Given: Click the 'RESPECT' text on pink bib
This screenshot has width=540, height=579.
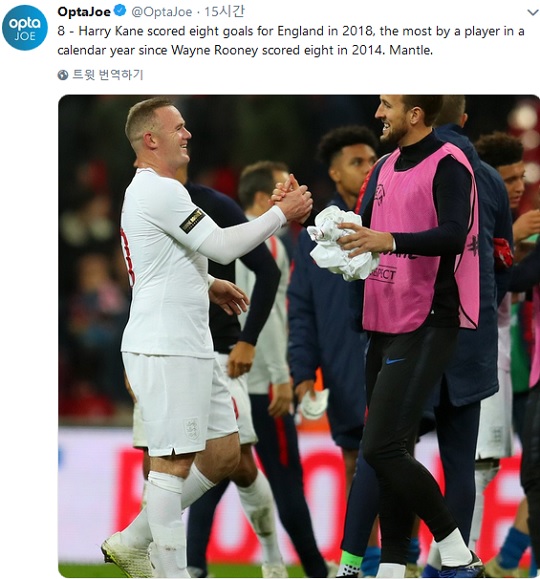Looking at the screenshot, I should point(382,275).
